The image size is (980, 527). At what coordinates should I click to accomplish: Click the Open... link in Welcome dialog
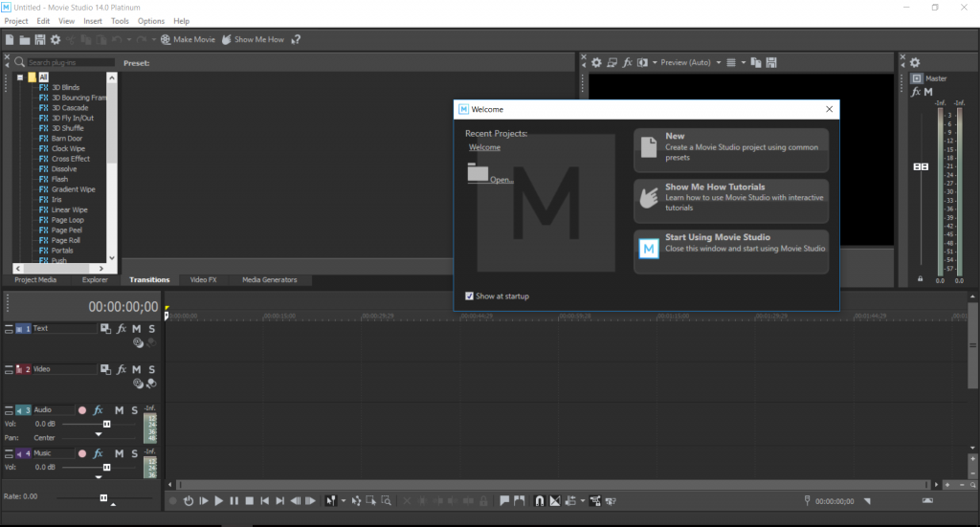[501, 180]
